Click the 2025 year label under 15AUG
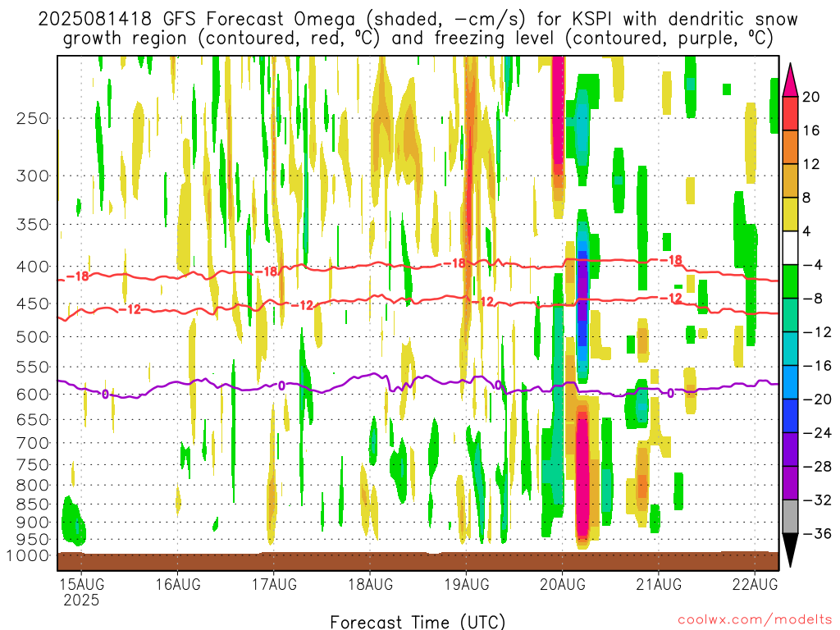This screenshot has height=630, width=840. [x=81, y=600]
